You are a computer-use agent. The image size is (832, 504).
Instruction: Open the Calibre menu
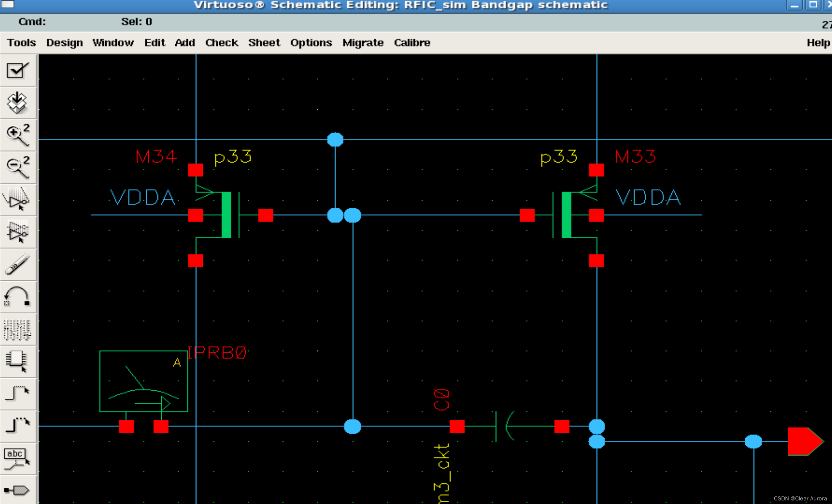pyautogui.click(x=412, y=43)
